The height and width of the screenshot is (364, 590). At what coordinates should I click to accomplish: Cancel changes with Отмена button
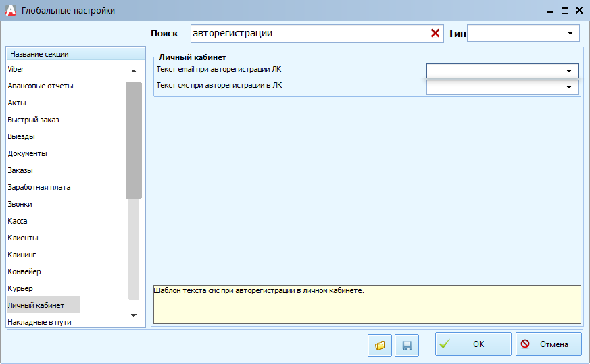point(549,344)
